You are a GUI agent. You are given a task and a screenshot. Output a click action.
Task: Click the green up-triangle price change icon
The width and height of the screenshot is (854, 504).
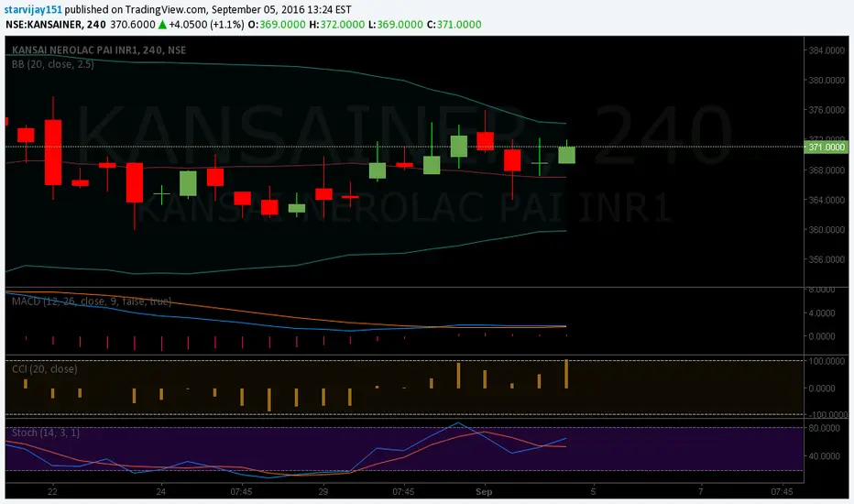pyautogui.click(x=162, y=25)
